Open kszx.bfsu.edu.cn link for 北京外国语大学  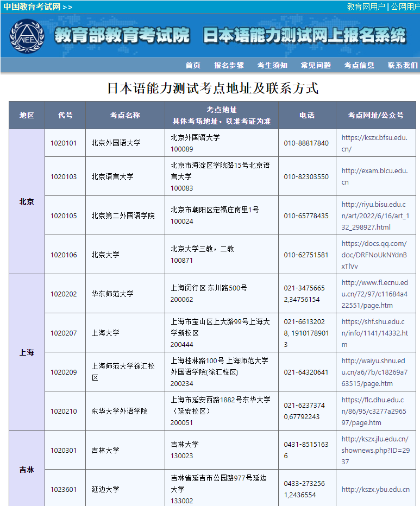(374, 143)
